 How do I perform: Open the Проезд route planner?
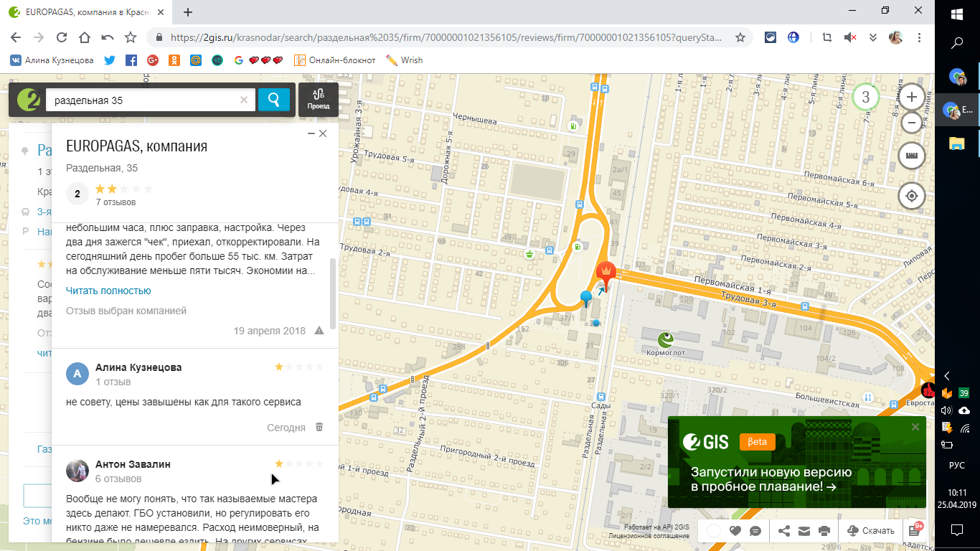click(319, 100)
